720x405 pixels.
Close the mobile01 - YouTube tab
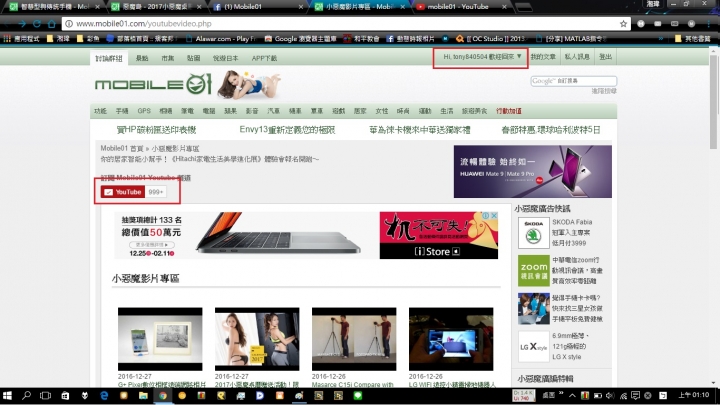pyautogui.click(x=504, y=7)
